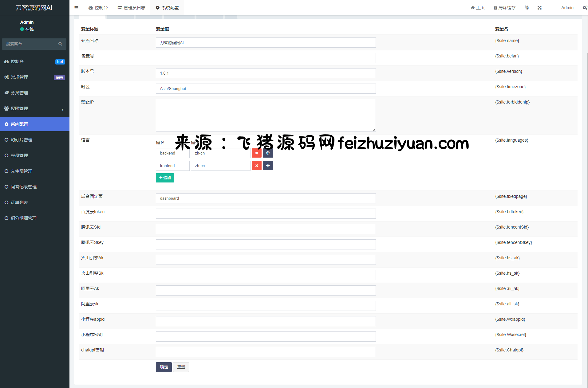Screen dimensions: 588x388
Task: Click the move handle for frontend row
Action: [268, 166]
